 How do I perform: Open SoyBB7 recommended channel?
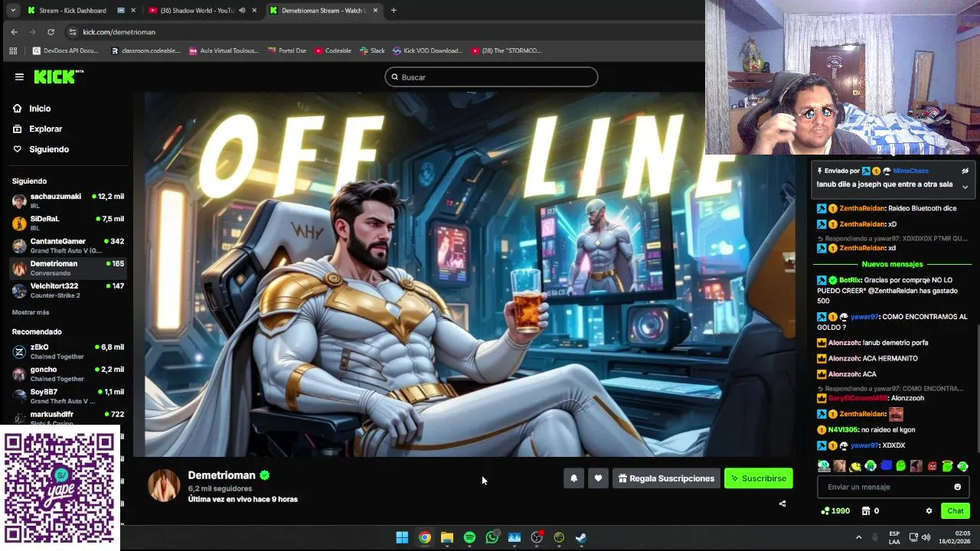coord(67,396)
